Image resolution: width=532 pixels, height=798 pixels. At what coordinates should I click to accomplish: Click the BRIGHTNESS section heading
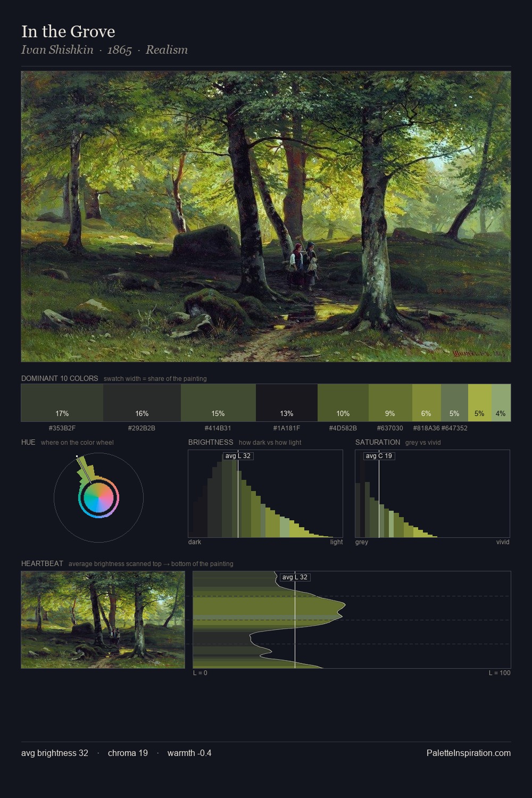pos(211,443)
